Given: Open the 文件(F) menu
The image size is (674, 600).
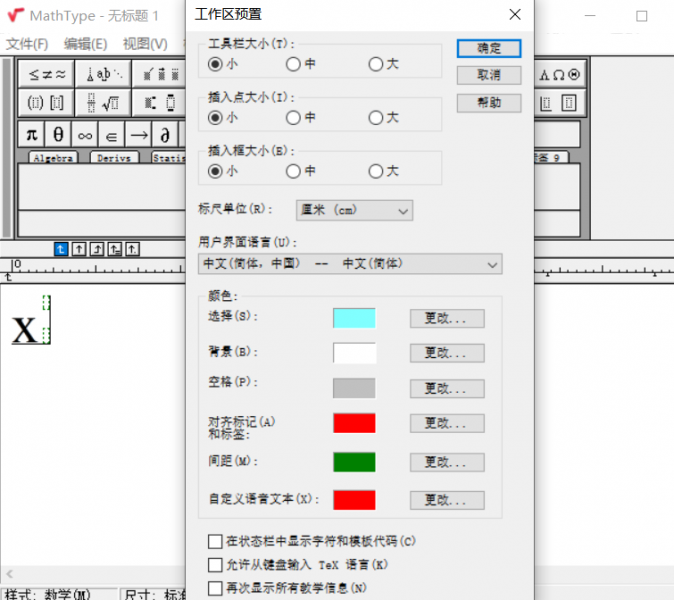Looking at the screenshot, I should 27,43.
